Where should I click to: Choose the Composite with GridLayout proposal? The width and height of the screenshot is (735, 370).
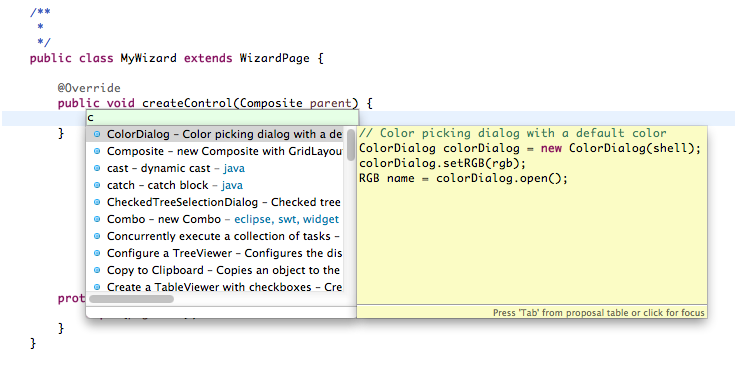215,151
